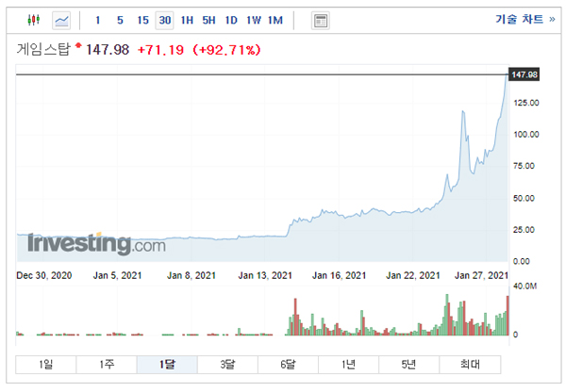This screenshot has height=392, width=566.
Task: Set interval to 1D
Action: point(231,20)
